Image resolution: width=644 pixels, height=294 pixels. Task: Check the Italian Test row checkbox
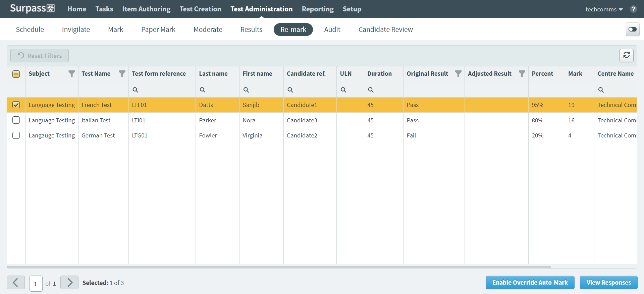16,120
